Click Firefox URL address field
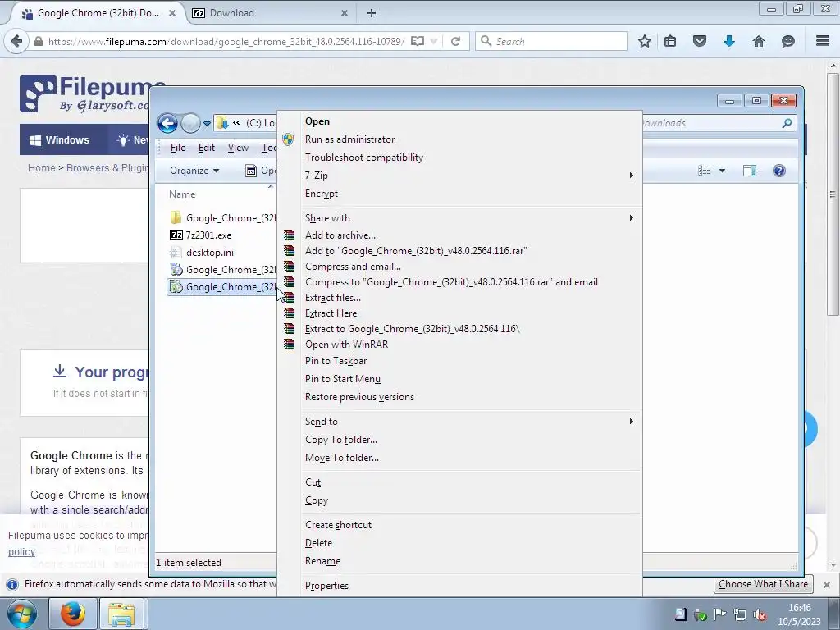Viewport: 840px width, 630px height. click(226, 41)
